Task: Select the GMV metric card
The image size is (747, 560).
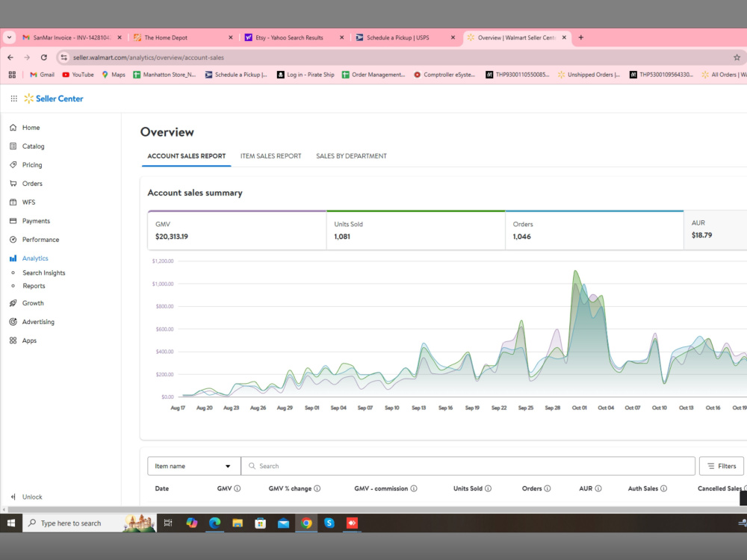Action: tap(237, 230)
